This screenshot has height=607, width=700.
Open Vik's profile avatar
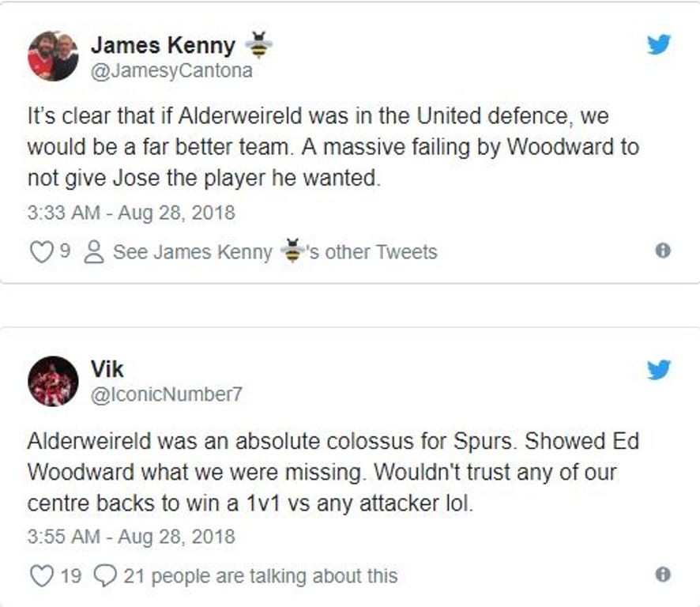pos(53,381)
